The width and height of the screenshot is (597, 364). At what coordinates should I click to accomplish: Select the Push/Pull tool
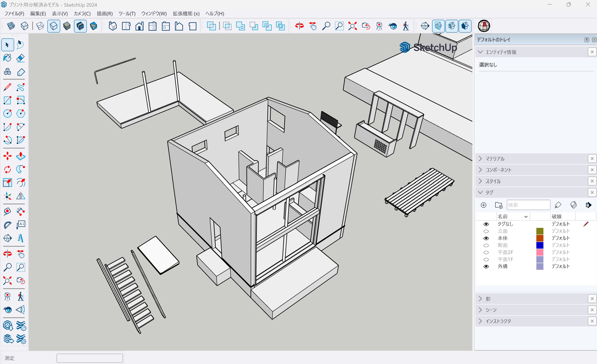(x=21, y=156)
